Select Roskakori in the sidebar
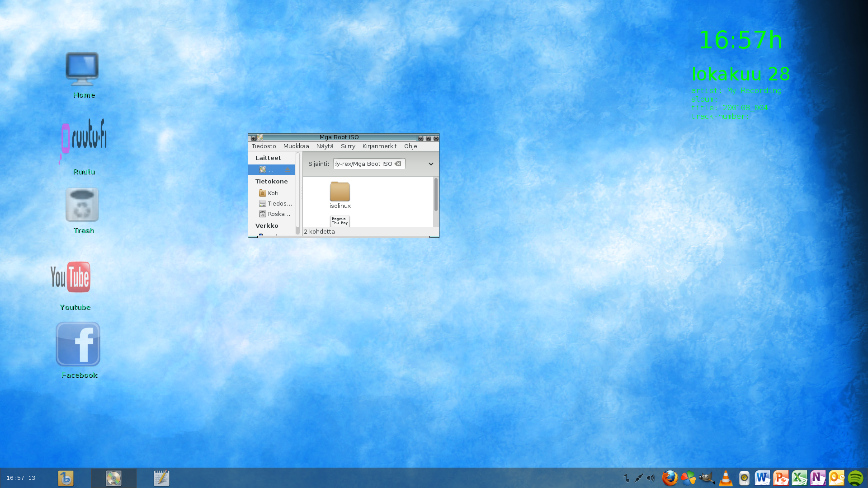This screenshot has height=488, width=868. [x=278, y=214]
